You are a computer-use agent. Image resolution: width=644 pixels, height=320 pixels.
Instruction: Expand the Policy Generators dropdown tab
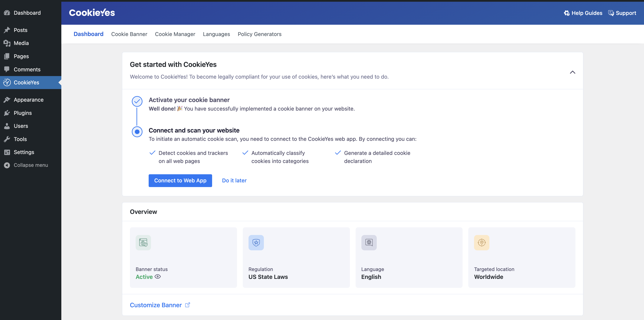260,34
